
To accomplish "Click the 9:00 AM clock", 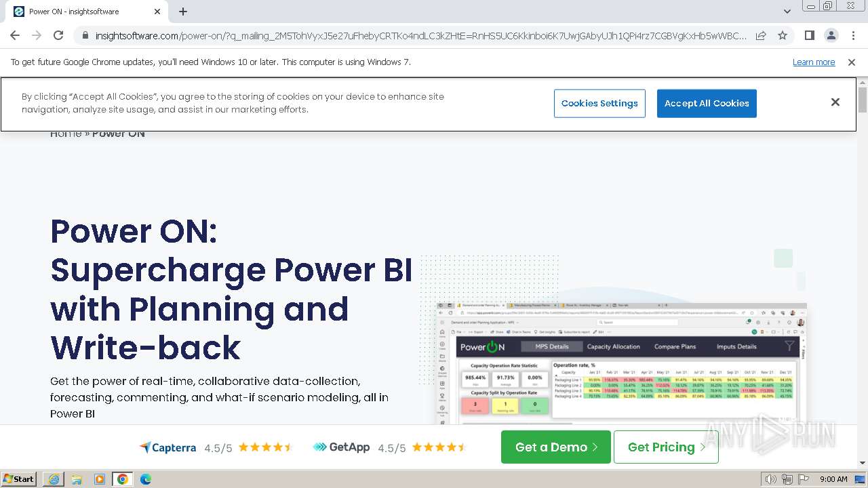I will 833,479.
